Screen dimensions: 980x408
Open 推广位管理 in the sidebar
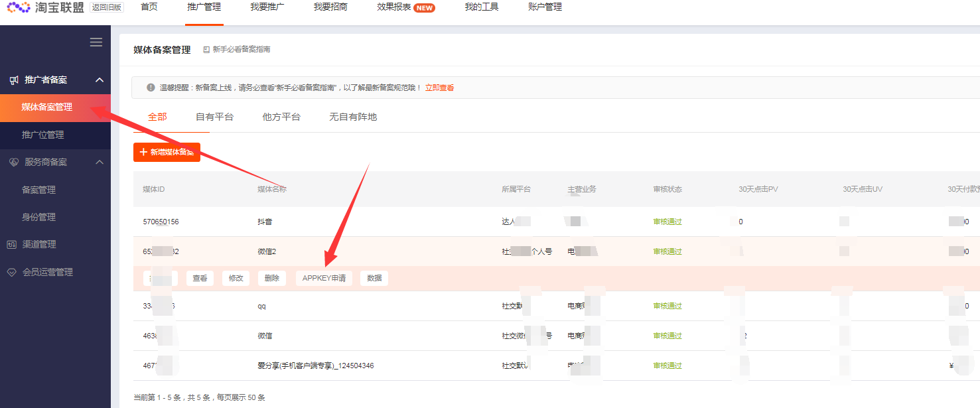coord(43,135)
